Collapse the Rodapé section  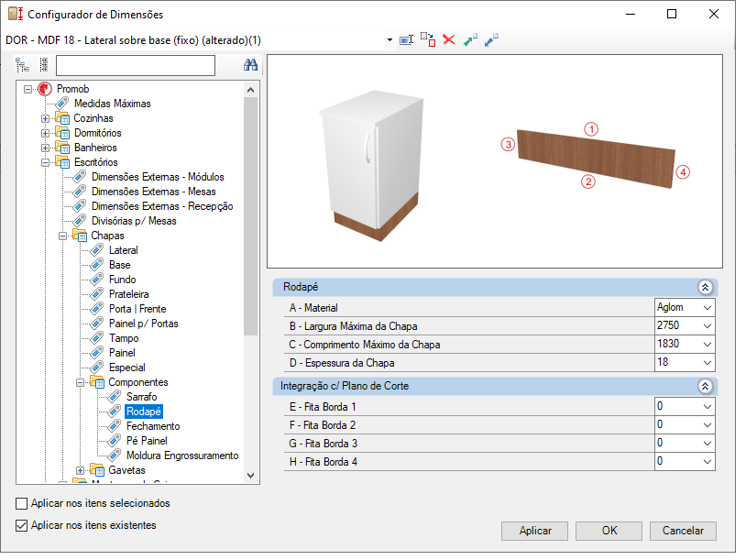pyautogui.click(x=705, y=287)
